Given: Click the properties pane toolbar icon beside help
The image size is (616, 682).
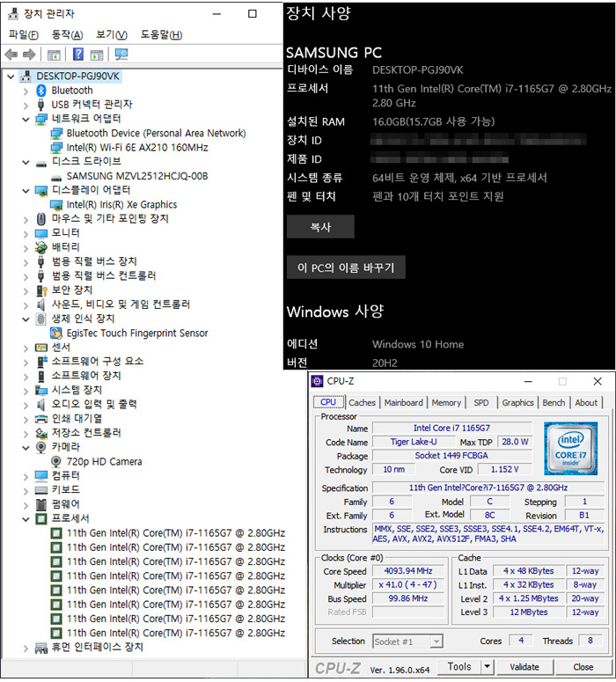Looking at the screenshot, I should 97,55.
